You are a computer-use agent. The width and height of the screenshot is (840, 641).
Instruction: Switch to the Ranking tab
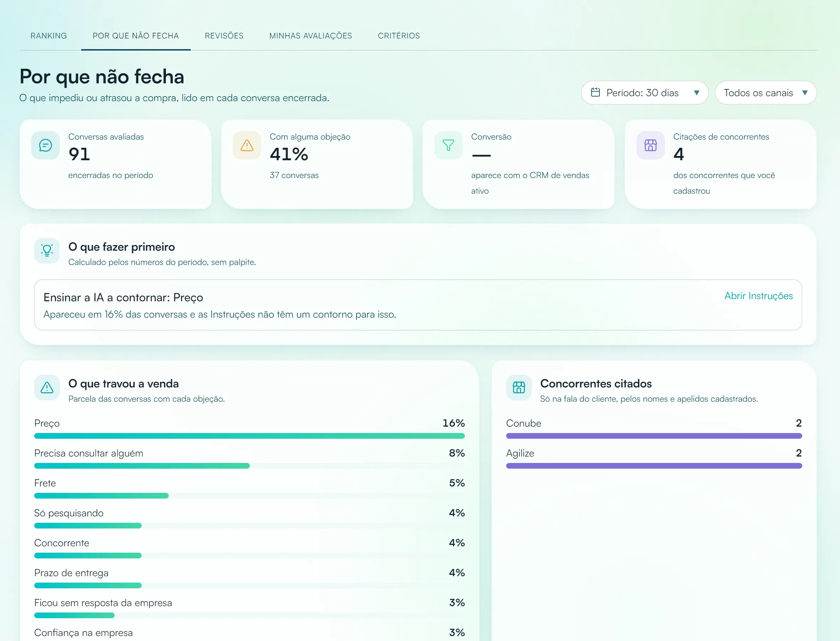click(49, 36)
